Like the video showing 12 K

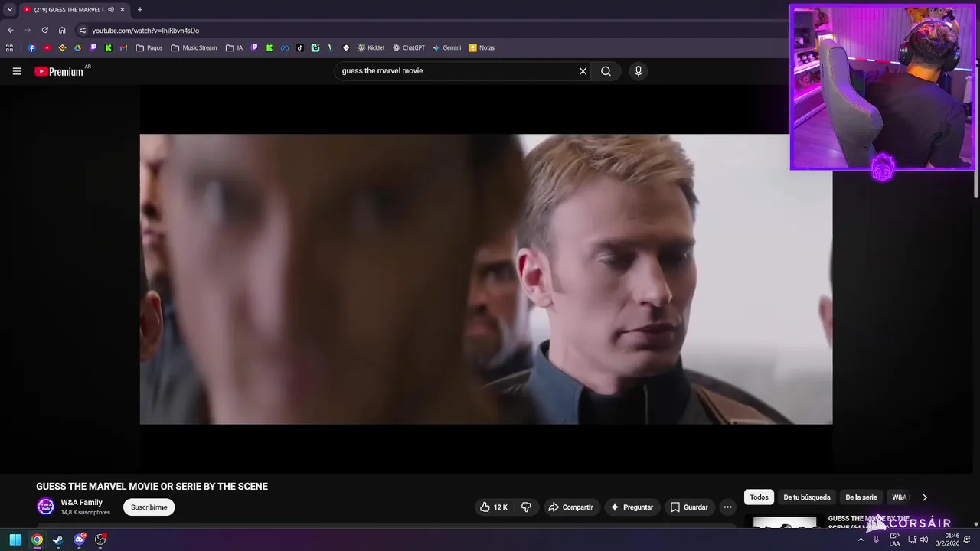tap(493, 507)
